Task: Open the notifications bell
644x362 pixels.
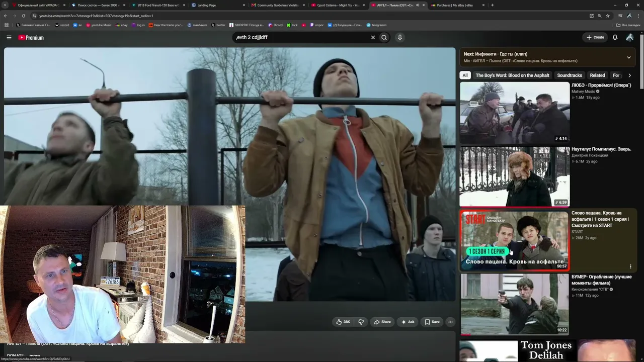Action: click(x=615, y=37)
